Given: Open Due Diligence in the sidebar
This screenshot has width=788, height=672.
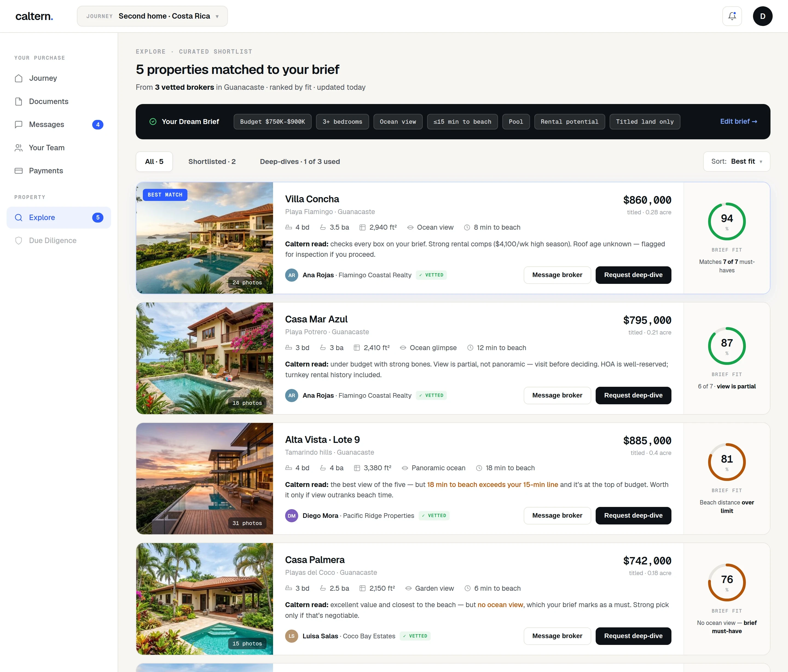Looking at the screenshot, I should pyautogui.click(x=59, y=241).
